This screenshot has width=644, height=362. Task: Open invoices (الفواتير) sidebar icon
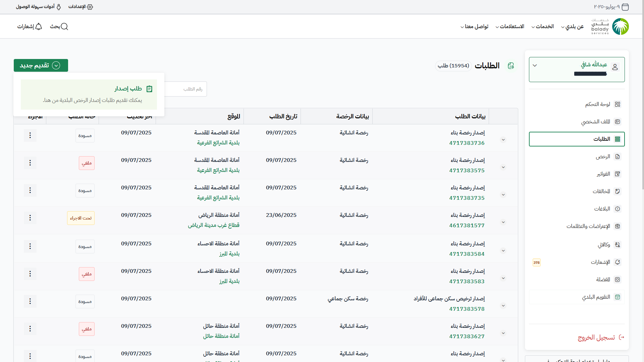pos(618,174)
